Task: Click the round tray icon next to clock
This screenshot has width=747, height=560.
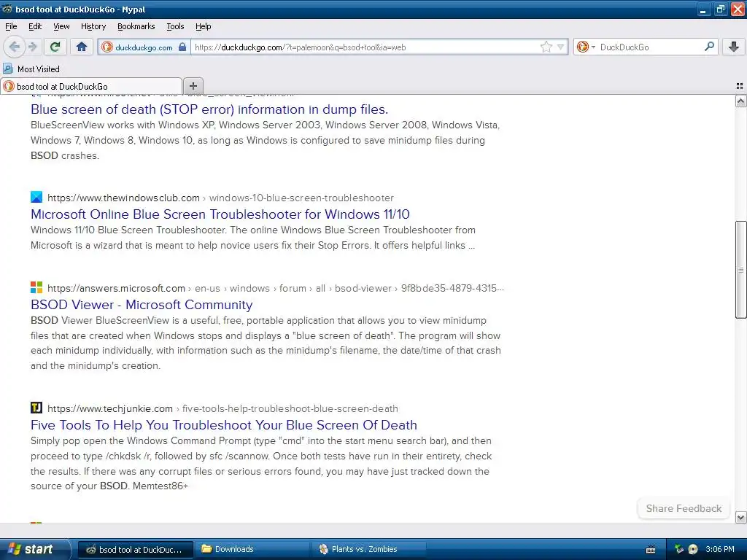Action: [x=693, y=549]
